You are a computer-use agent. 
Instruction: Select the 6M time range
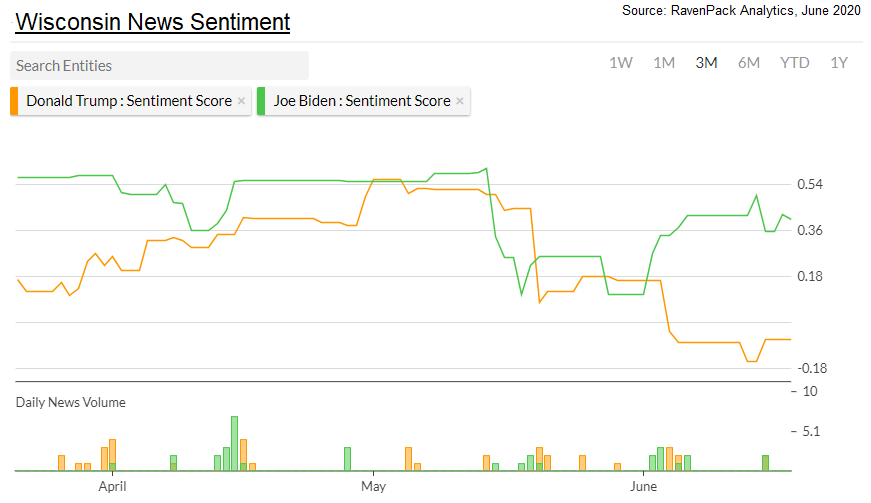(x=749, y=63)
